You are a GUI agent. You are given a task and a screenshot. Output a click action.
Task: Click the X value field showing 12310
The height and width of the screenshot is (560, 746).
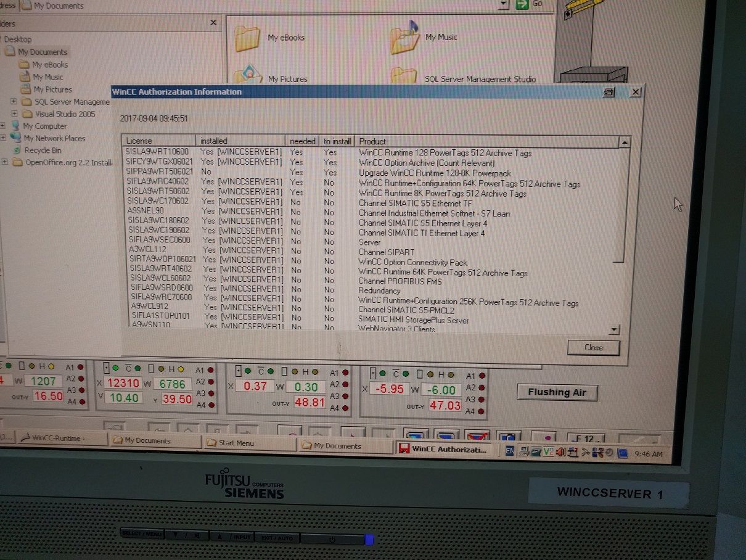(123, 384)
